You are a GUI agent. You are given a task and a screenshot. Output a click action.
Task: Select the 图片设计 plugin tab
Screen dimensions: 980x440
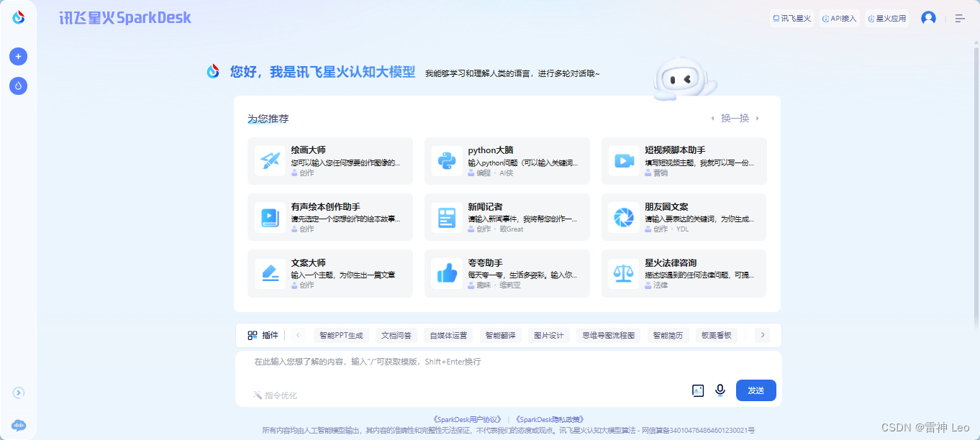point(549,335)
